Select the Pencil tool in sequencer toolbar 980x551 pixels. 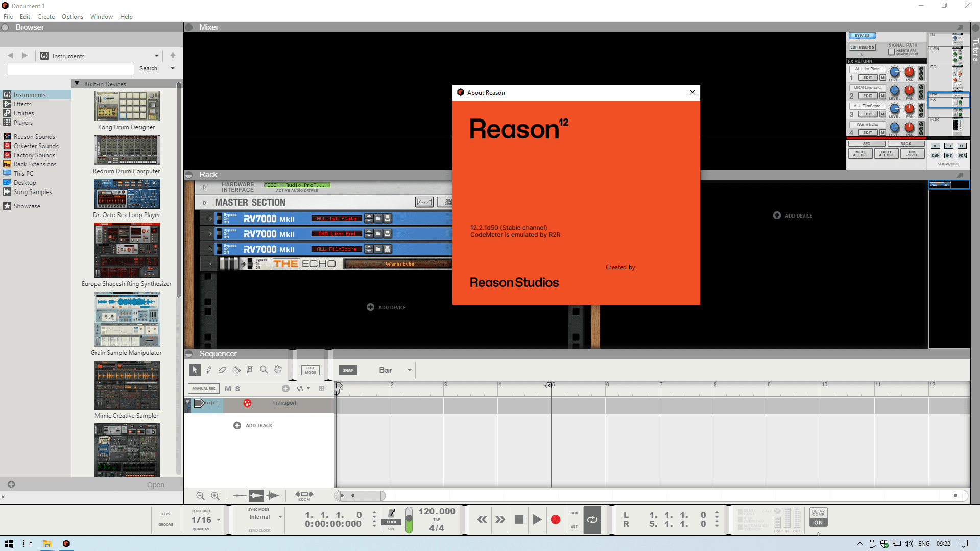pos(209,370)
